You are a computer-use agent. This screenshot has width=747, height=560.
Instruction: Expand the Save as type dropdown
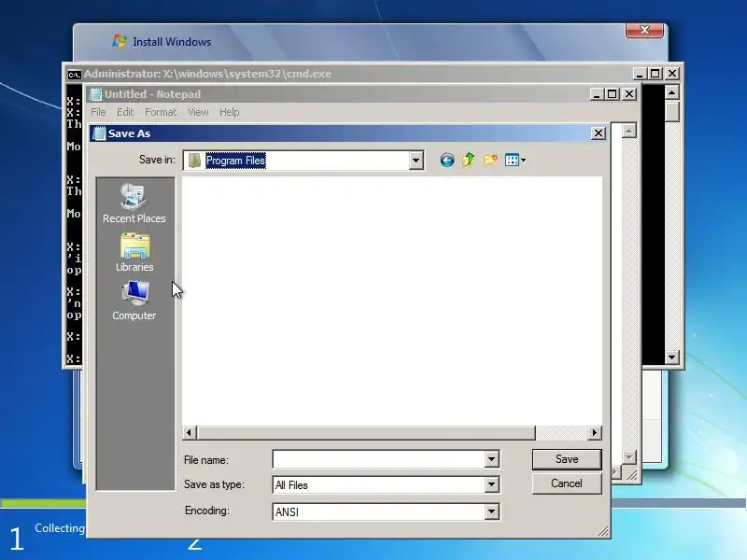(492, 485)
